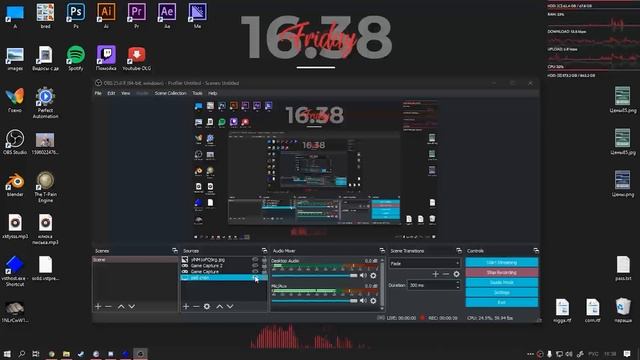Screen dimensions: 640x360
Task: Open the Fade transition dropdown
Action: [424, 264]
